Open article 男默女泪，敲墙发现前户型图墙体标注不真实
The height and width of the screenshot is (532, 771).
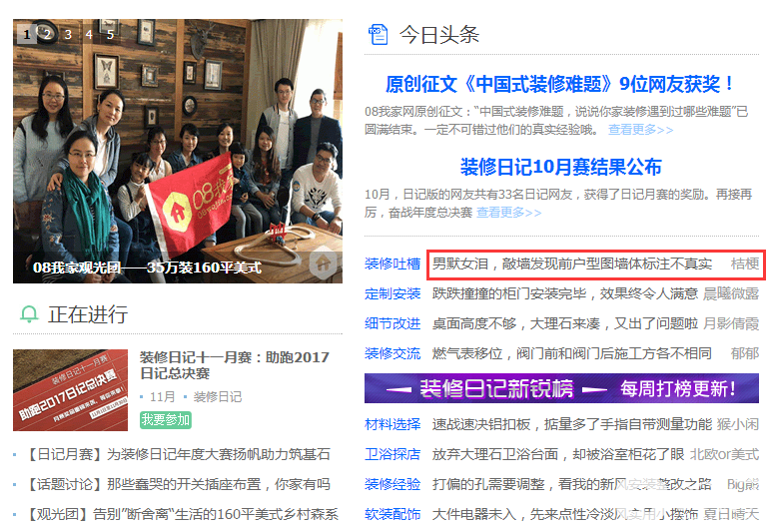tap(572, 264)
